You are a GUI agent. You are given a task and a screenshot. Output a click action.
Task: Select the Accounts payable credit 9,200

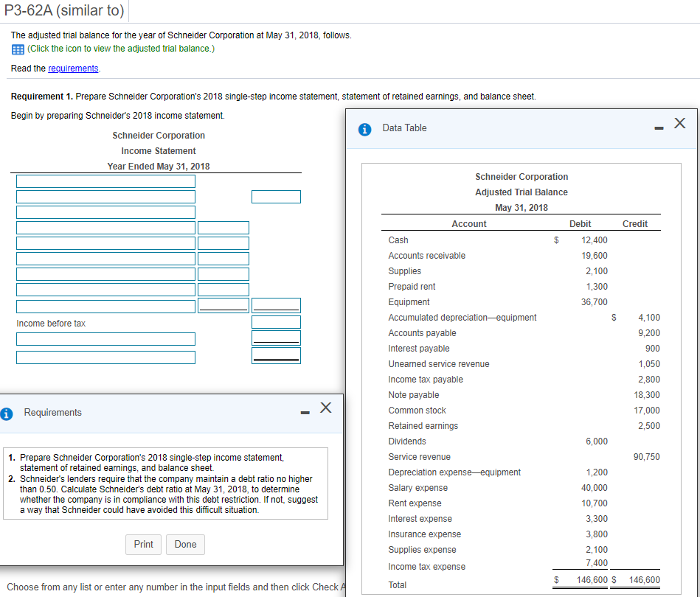coord(649,333)
